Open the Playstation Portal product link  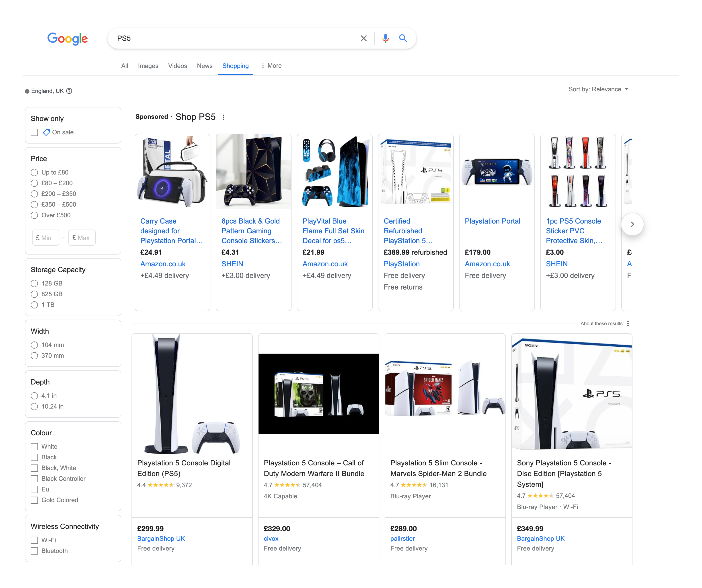493,221
